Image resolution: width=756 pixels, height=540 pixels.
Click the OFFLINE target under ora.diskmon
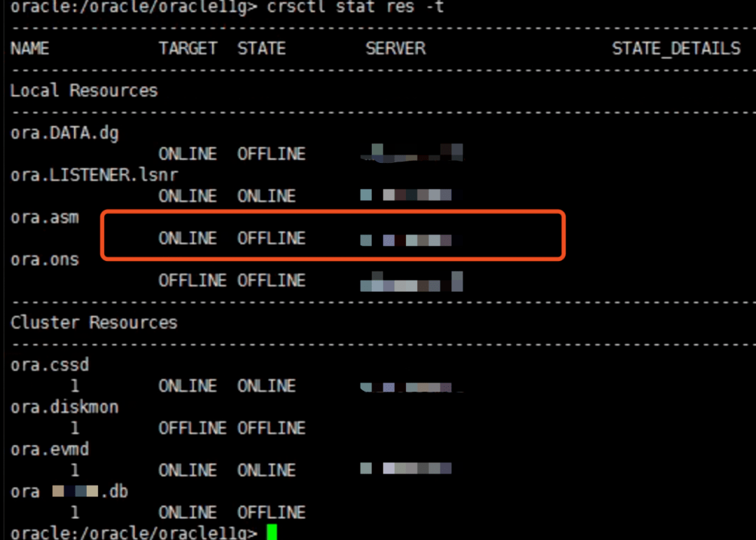click(x=192, y=428)
